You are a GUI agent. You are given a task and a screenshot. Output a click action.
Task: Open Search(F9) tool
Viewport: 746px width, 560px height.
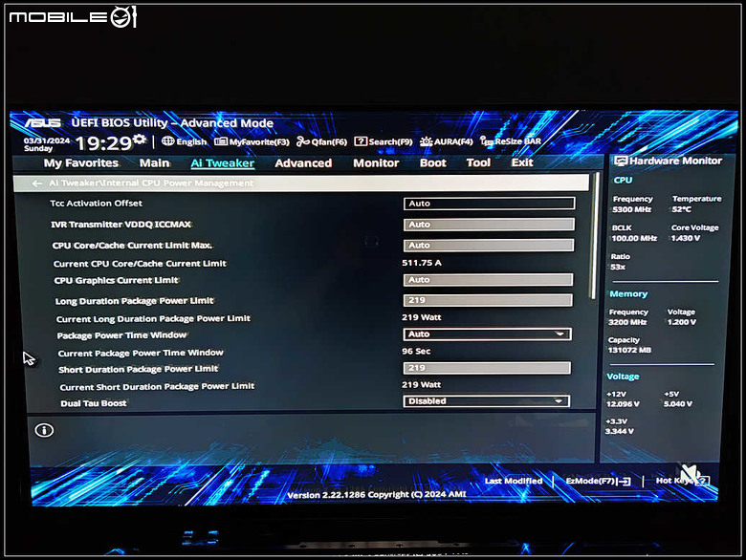click(384, 141)
